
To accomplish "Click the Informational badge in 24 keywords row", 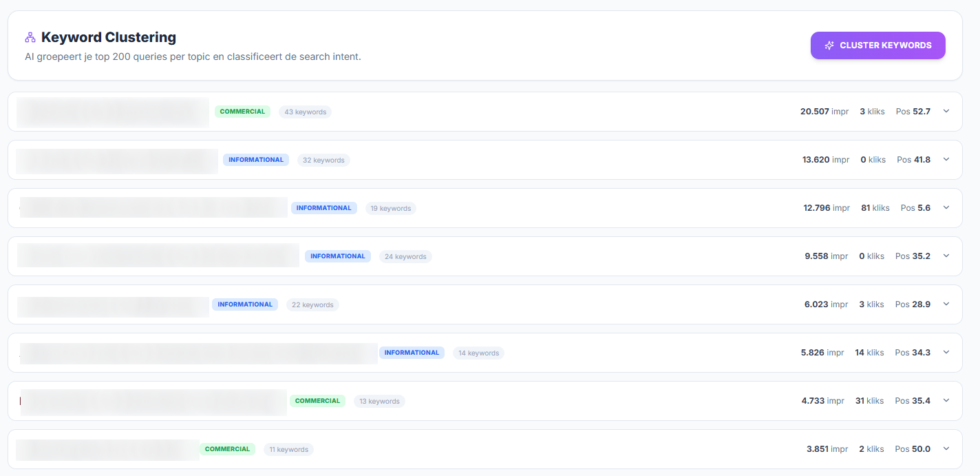I will click(x=338, y=256).
